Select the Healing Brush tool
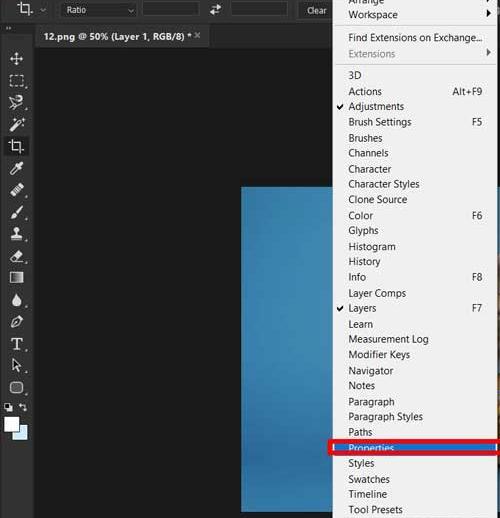Screen dimensions: 500x518 16,190
